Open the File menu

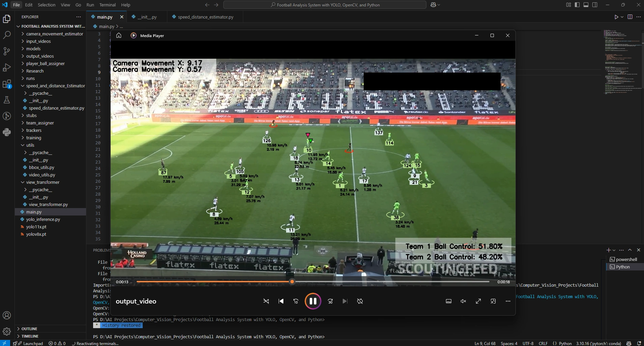(16, 5)
